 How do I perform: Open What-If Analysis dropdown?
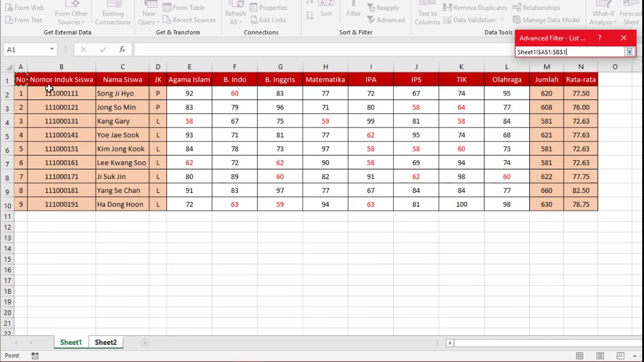(603, 14)
